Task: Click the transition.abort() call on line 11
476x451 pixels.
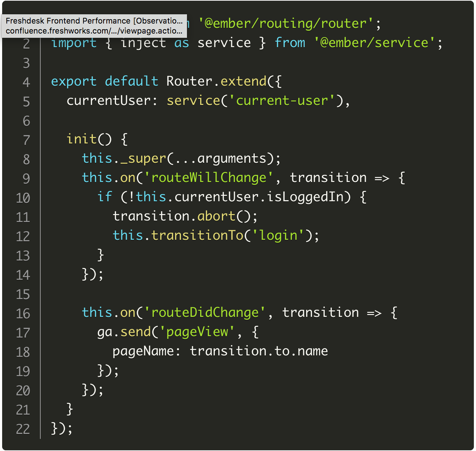Action: point(186,216)
